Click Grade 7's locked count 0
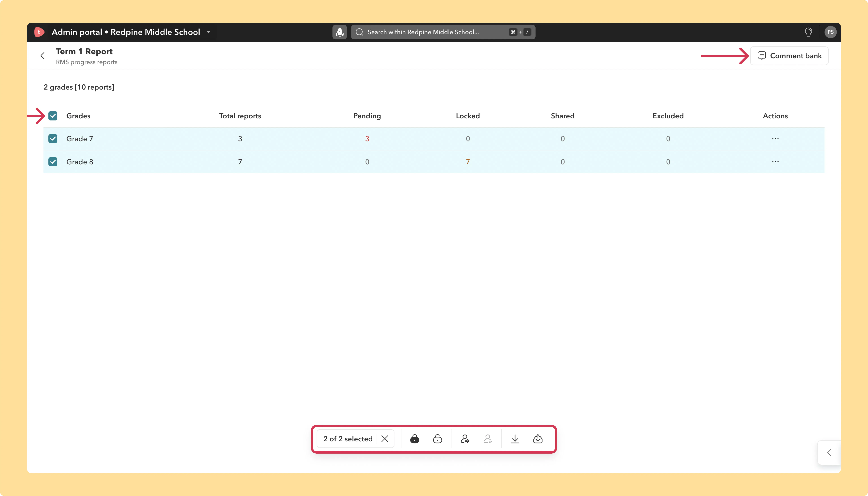 (468, 139)
